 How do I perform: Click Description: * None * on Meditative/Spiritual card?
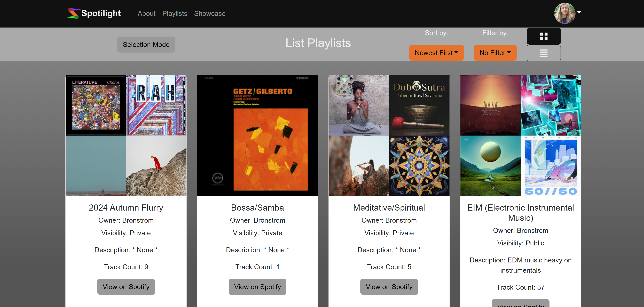389,250
